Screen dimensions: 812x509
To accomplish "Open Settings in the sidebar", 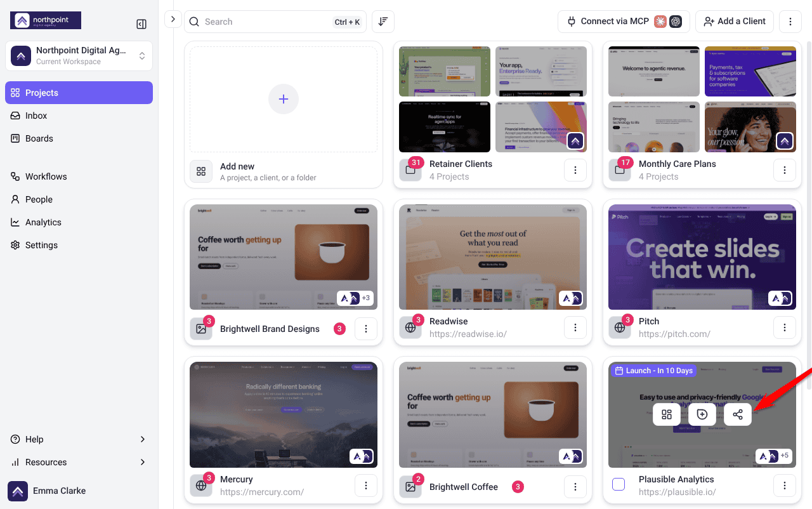I will point(79,245).
